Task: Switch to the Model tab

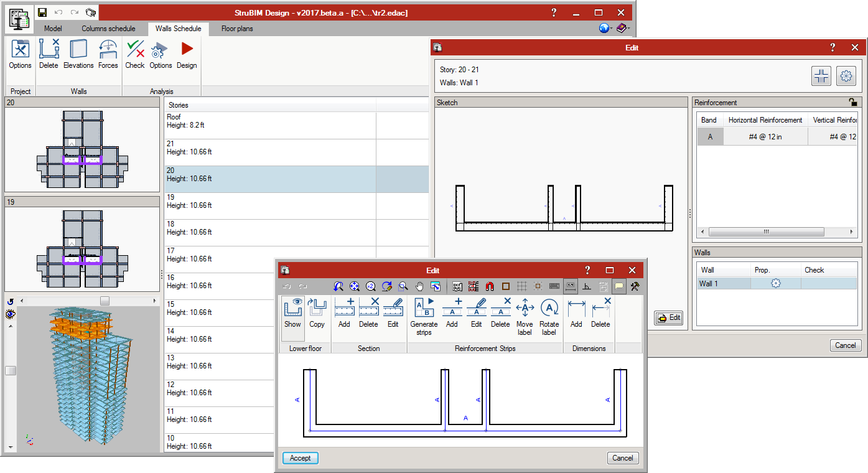Action: click(53, 29)
